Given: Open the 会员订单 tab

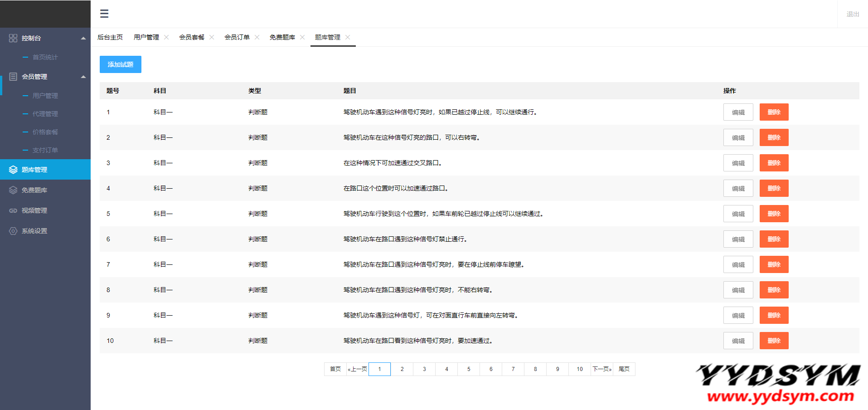Looking at the screenshot, I should (238, 37).
